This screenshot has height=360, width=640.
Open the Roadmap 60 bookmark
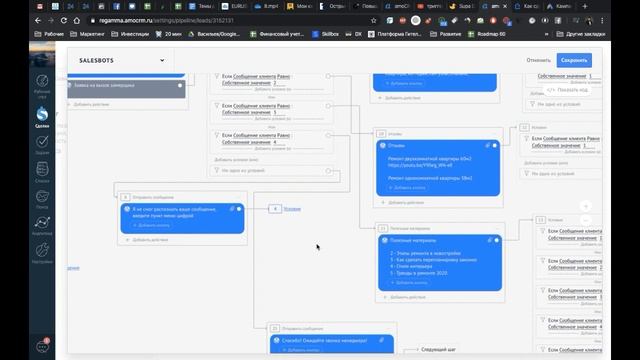pyautogui.click(x=487, y=34)
